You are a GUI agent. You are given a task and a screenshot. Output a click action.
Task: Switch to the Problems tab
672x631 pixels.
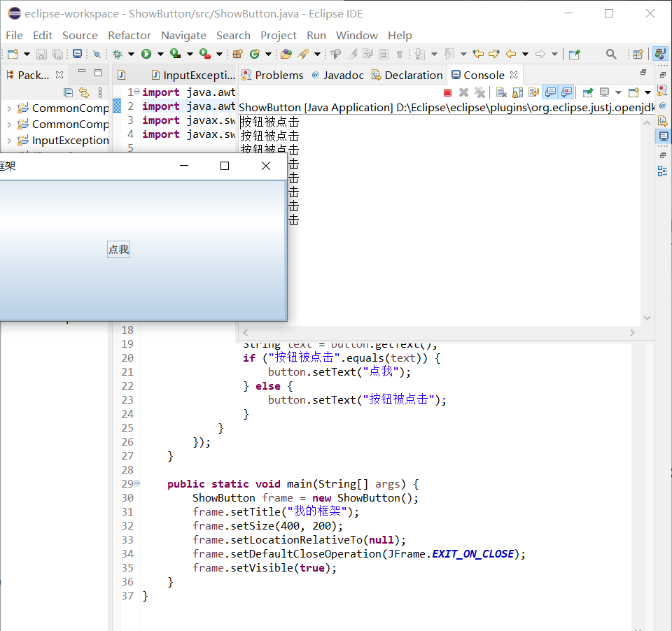click(272, 76)
